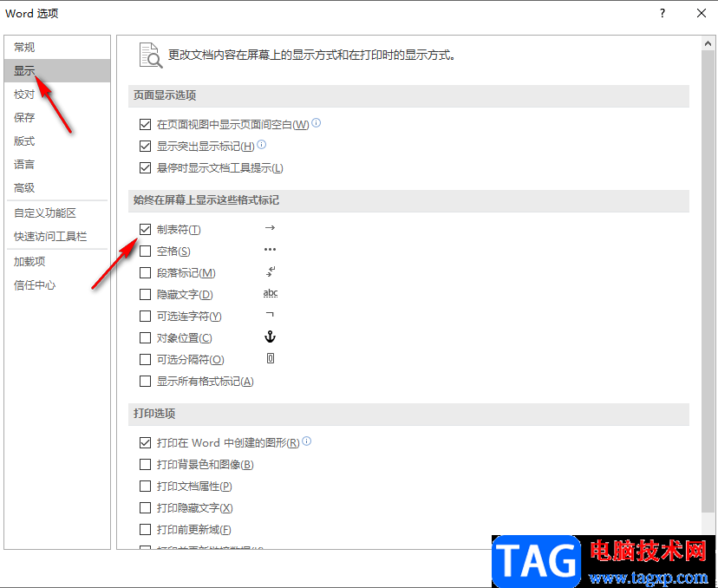This screenshot has height=588, width=718.
Task: Toggle 打印在 Word 中创建的图形
Action: [145, 443]
